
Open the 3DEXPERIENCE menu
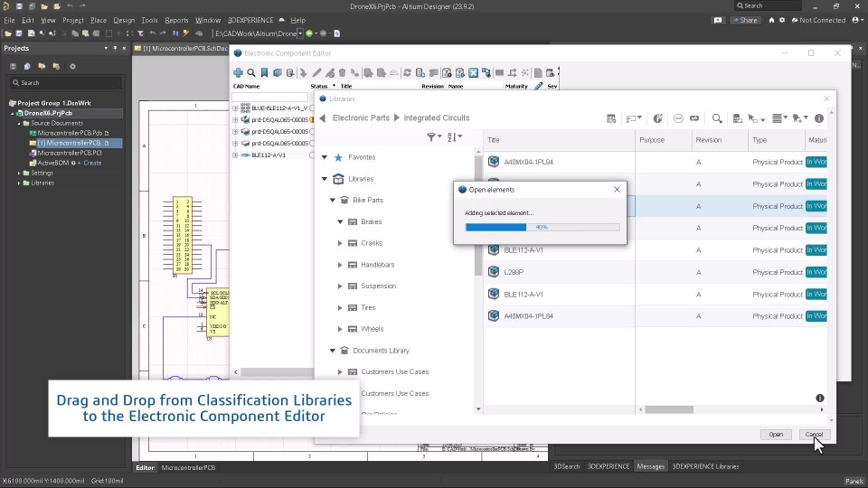(x=250, y=20)
